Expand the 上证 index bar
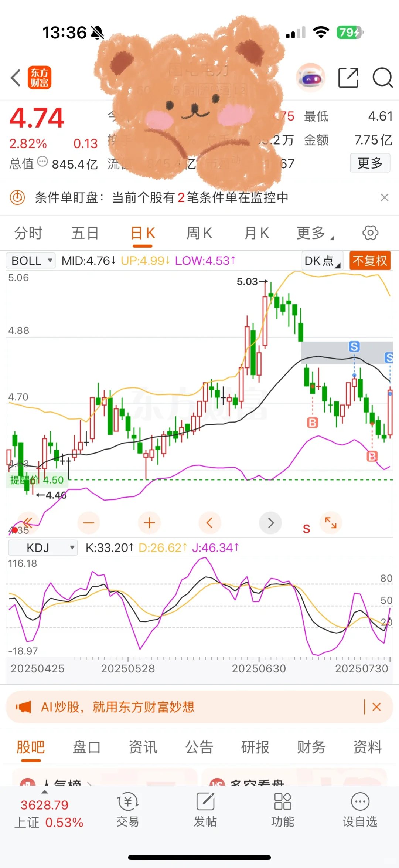 coord(45,792)
